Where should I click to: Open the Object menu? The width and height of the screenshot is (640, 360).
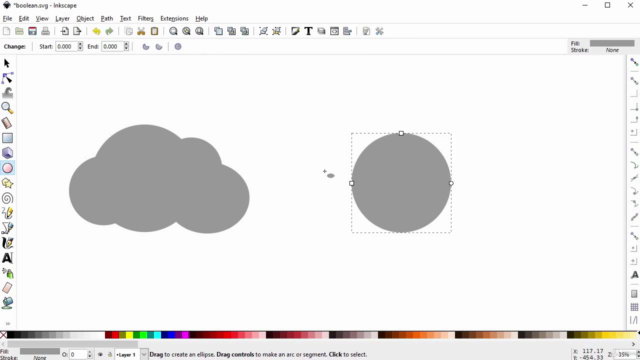point(85,19)
